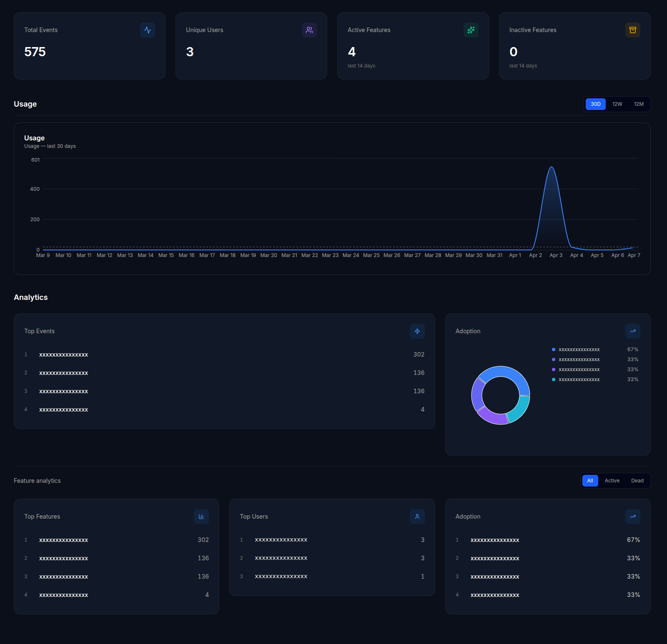Click the person icon in Top Users
The width and height of the screenshot is (667, 644).
[417, 517]
